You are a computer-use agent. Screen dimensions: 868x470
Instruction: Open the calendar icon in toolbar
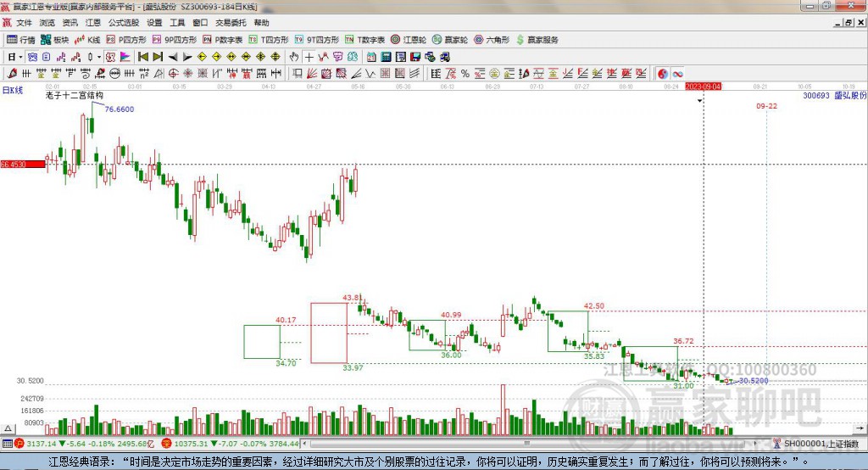[371, 57]
